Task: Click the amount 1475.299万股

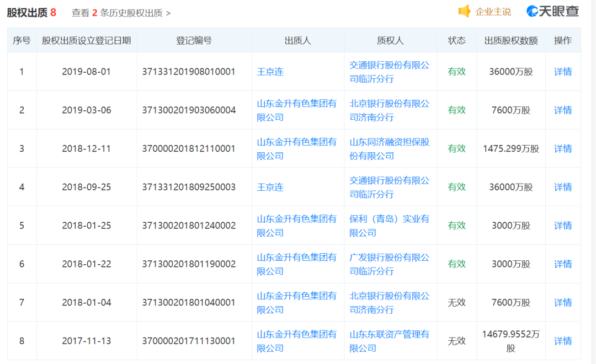Action: [511, 148]
